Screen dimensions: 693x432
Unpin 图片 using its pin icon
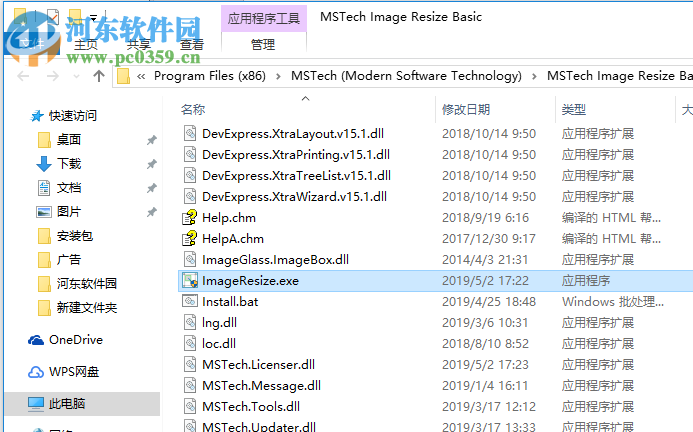(x=152, y=212)
